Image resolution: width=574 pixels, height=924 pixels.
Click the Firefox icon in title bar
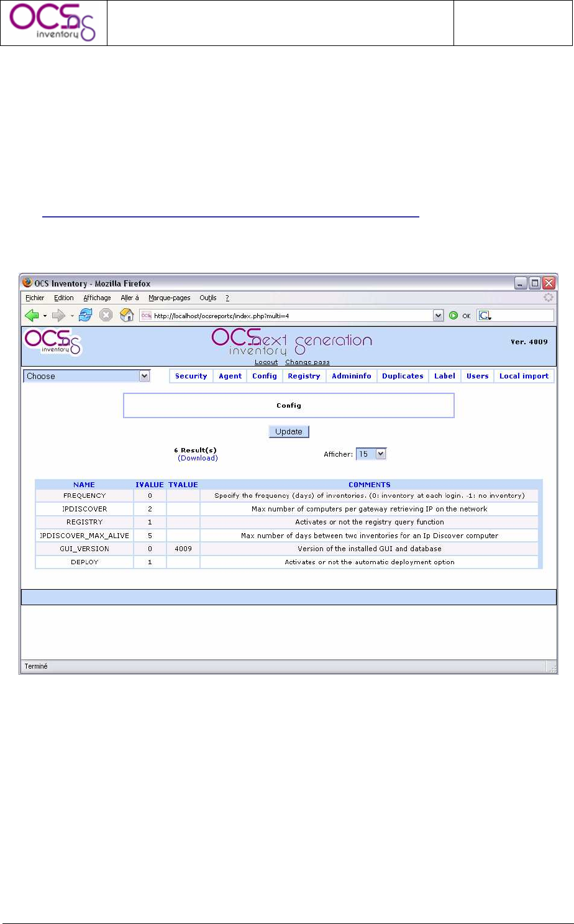click(27, 283)
